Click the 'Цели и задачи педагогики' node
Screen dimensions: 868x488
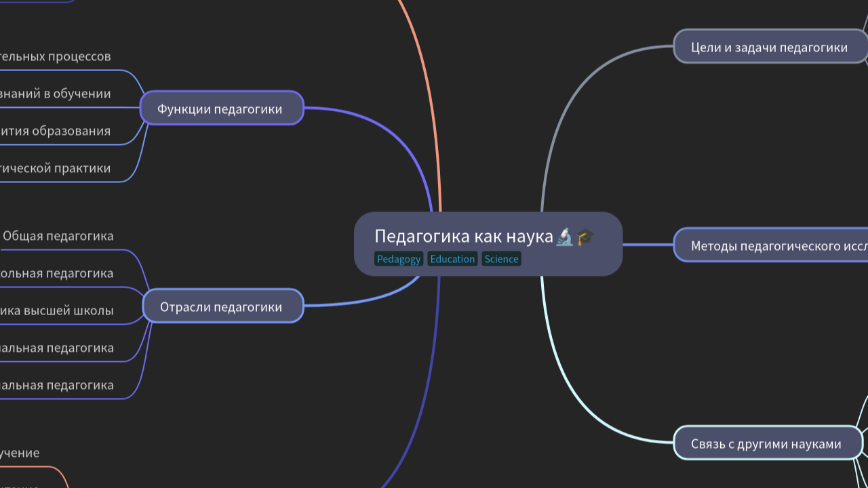point(770,47)
